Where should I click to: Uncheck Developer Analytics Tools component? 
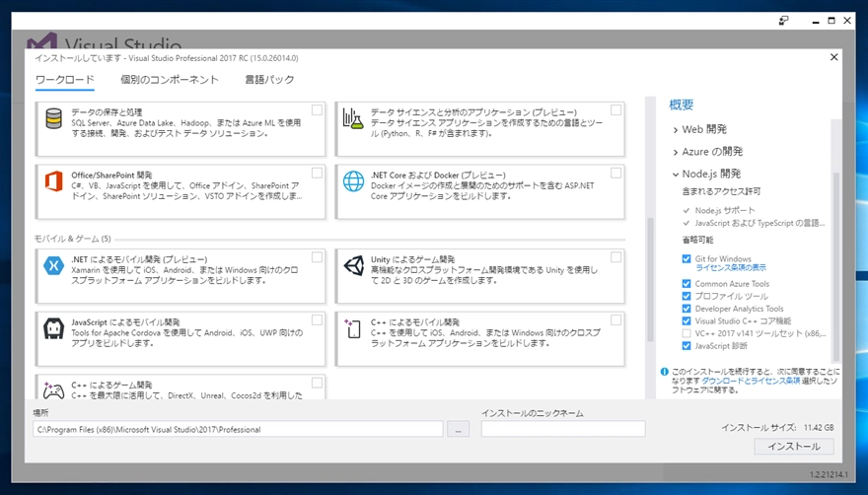(687, 309)
